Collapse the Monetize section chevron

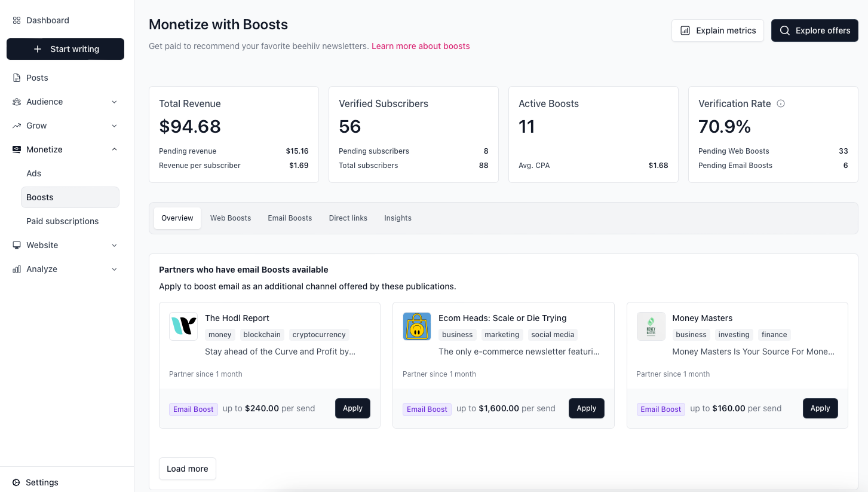(x=114, y=149)
